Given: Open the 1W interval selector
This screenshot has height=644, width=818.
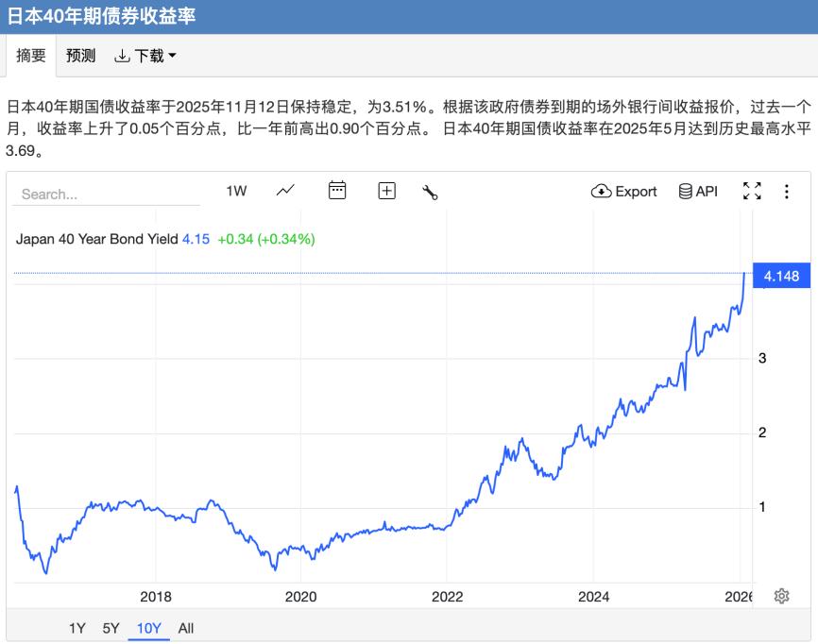Looking at the screenshot, I should click(236, 191).
